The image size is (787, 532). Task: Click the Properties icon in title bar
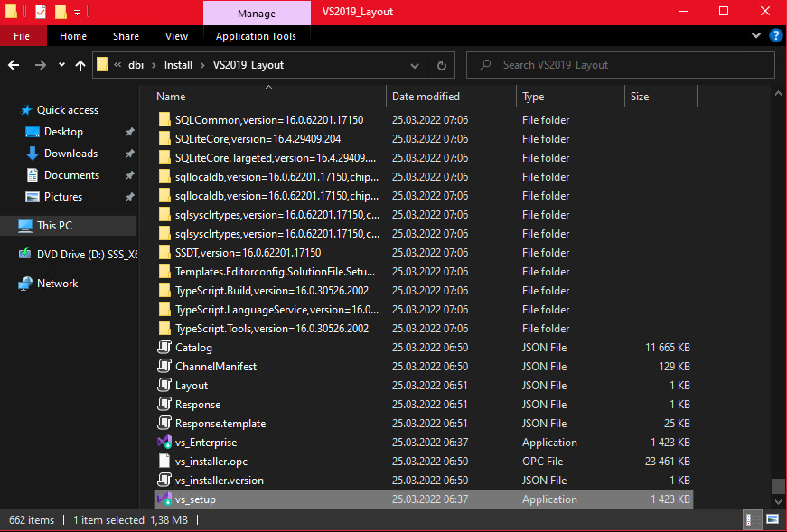(x=41, y=12)
